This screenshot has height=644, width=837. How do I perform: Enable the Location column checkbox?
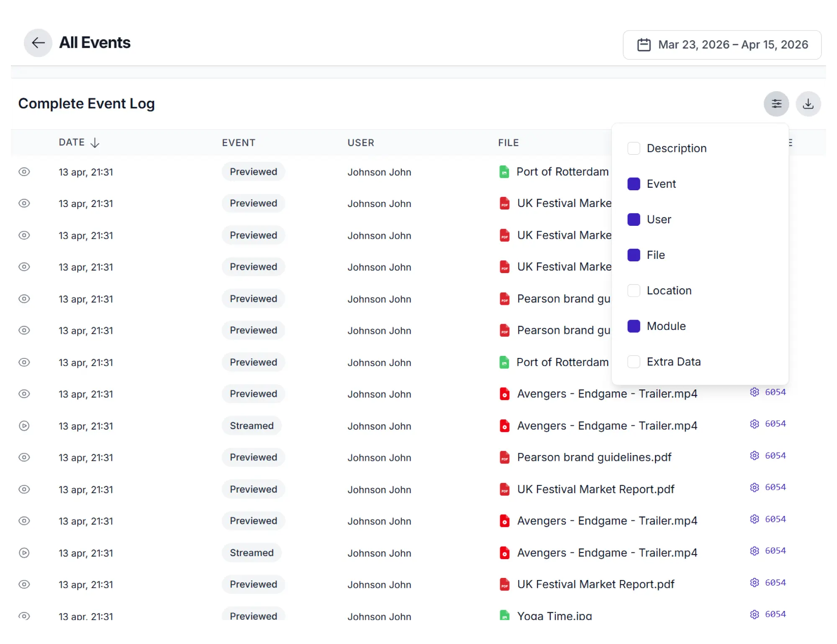tap(634, 291)
